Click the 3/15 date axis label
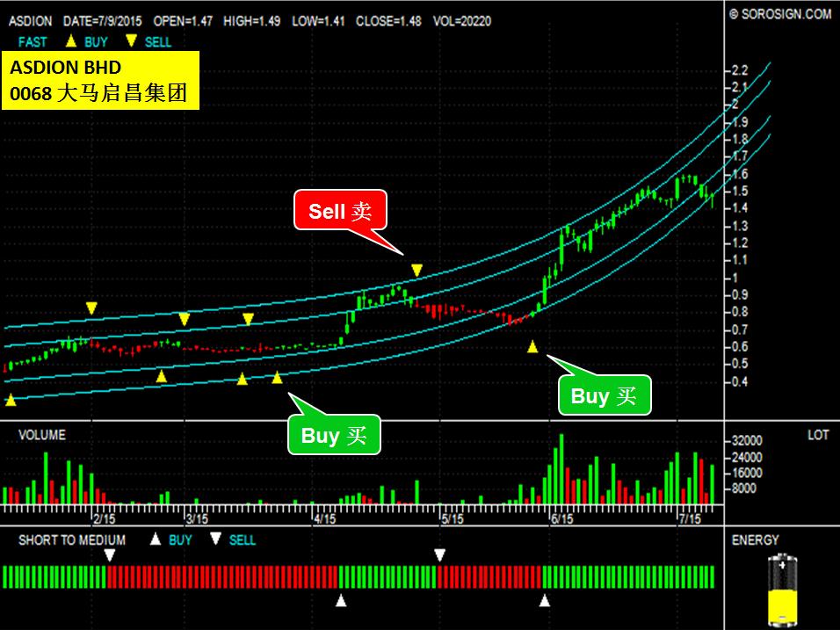Viewport: 840px width, 630px height. (x=197, y=518)
